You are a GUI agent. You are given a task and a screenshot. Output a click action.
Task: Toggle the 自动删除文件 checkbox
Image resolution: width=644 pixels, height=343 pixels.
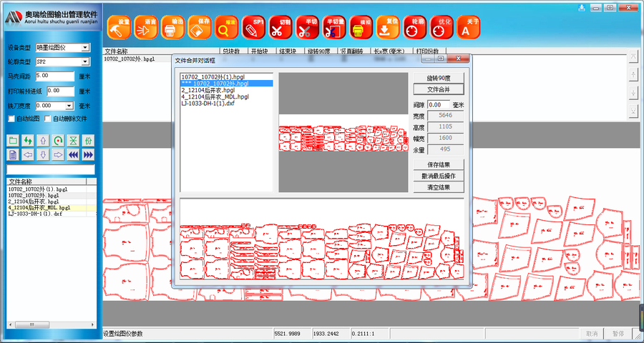[47, 119]
